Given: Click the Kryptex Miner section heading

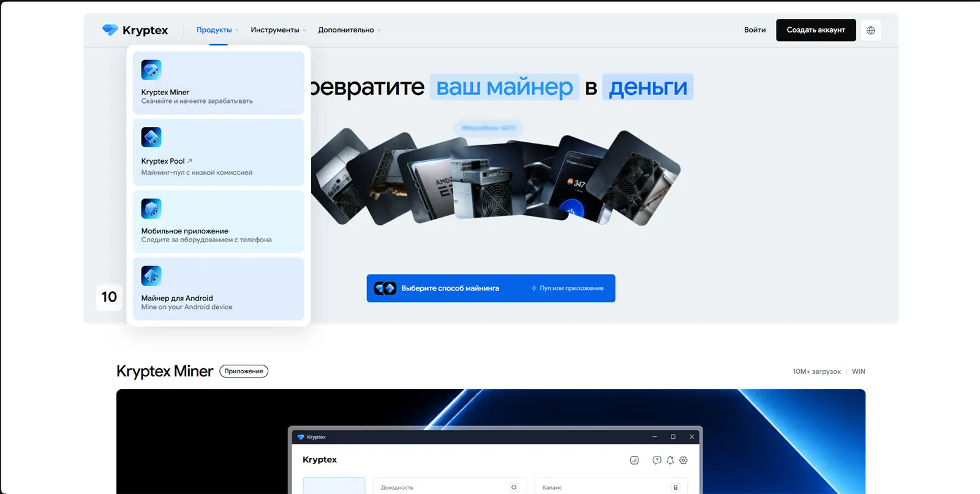Looking at the screenshot, I should (x=165, y=371).
